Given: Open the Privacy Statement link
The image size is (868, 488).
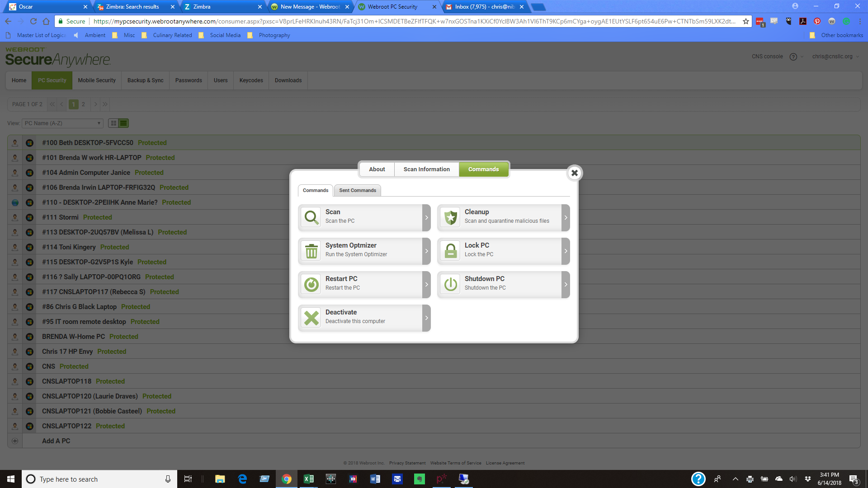Looking at the screenshot, I should point(407,463).
